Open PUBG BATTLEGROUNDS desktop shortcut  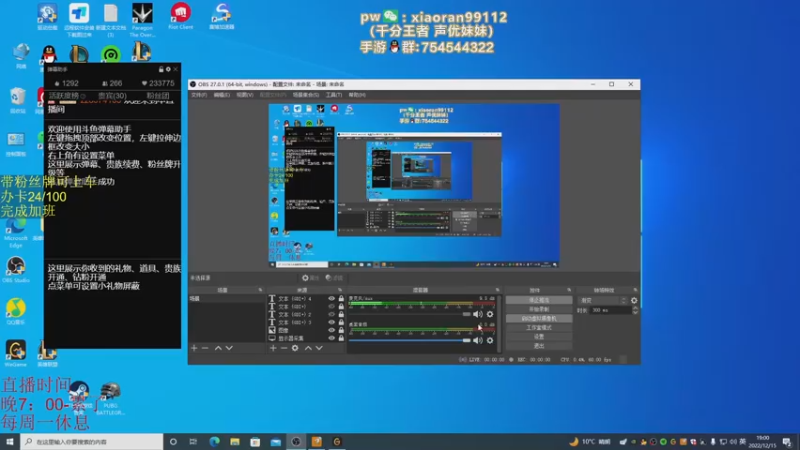coord(110,398)
